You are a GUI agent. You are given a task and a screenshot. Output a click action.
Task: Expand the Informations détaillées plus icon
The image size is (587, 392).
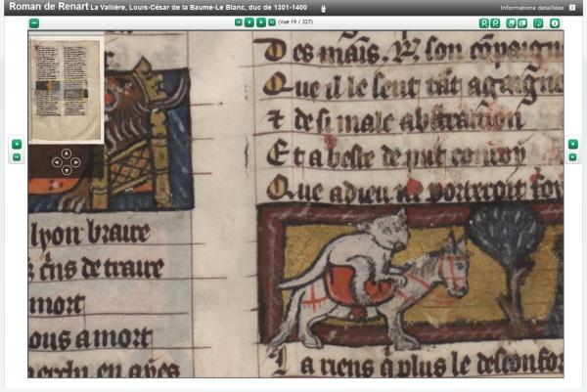(x=572, y=8)
